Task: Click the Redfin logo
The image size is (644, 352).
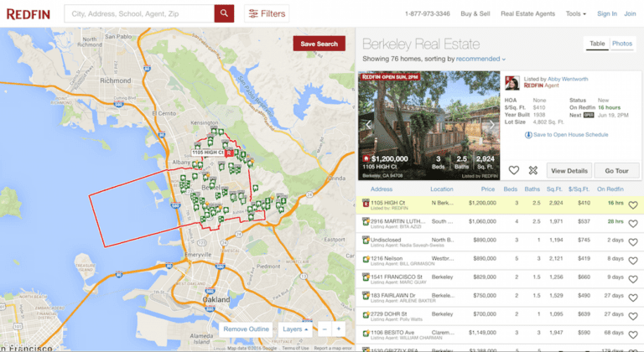Action: [29, 14]
